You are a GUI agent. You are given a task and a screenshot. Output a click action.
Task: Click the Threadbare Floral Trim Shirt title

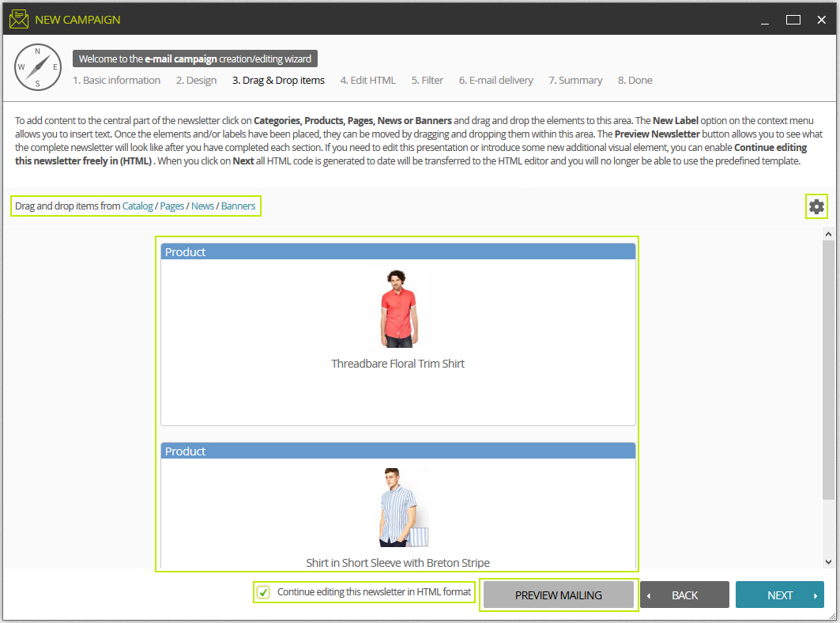tap(398, 364)
